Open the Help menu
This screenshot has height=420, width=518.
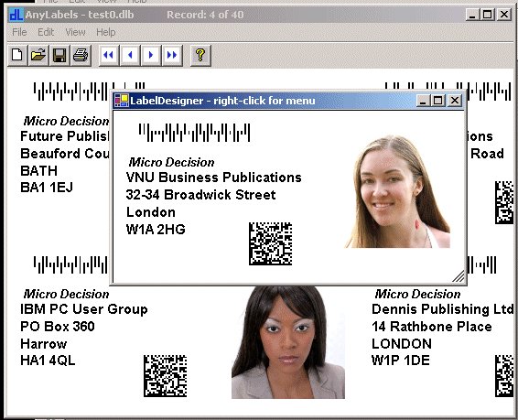coord(106,32)
